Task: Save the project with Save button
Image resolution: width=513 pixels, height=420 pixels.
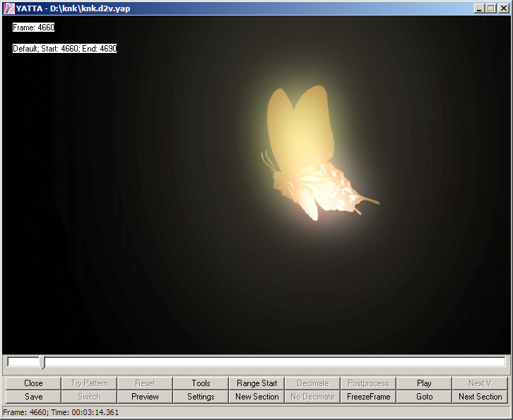Action: click(x=33, y=397)
